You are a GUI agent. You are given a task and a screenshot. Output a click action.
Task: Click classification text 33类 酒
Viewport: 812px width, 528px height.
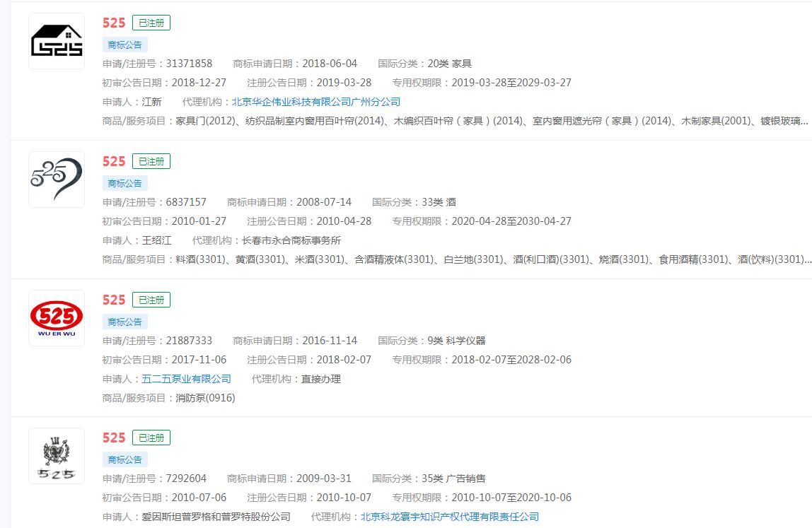tap(439, 202)
